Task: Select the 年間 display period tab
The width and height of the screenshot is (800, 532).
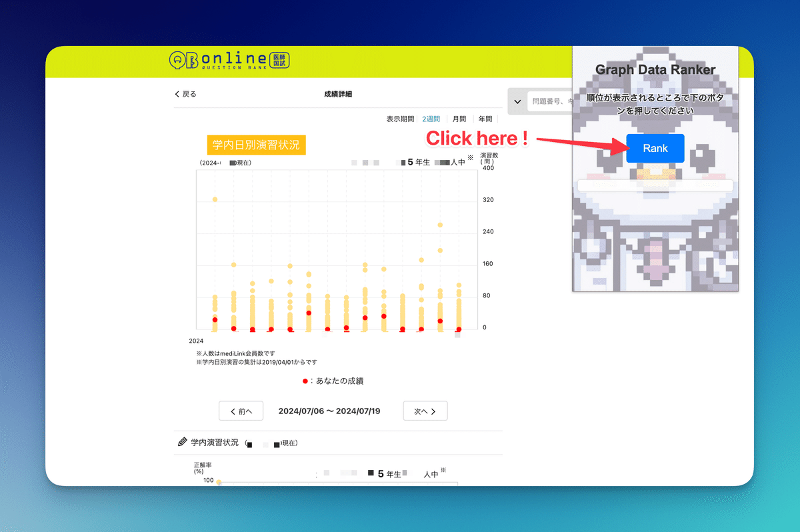Action: (x=485, y=119)
